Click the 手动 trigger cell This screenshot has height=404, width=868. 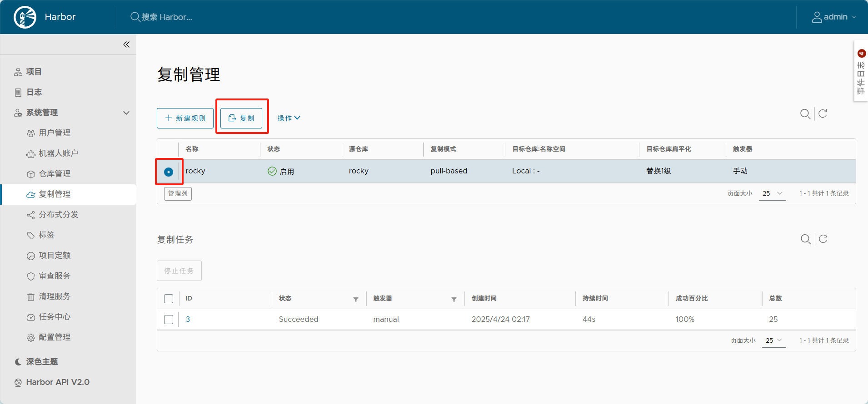(740, 171)
